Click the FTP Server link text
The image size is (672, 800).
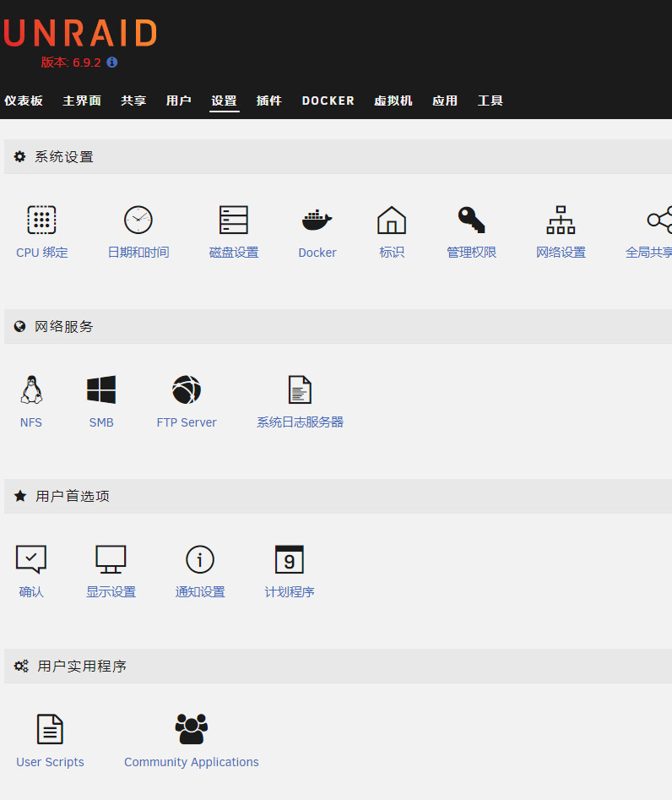point(187,422)
